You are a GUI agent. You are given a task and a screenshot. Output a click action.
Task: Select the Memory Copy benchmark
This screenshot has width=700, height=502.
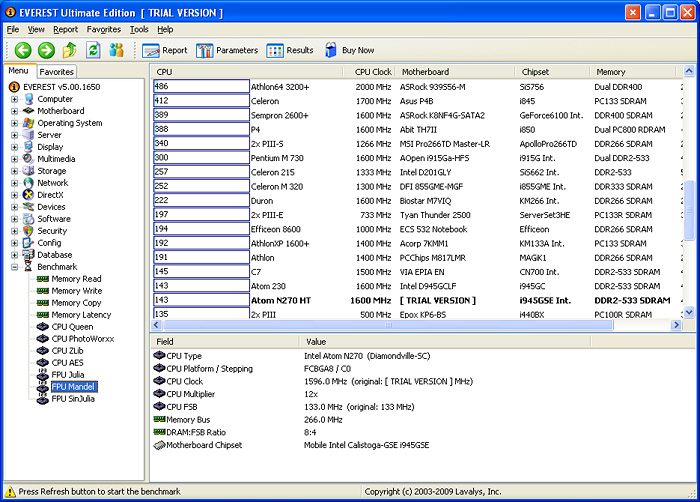76,303
